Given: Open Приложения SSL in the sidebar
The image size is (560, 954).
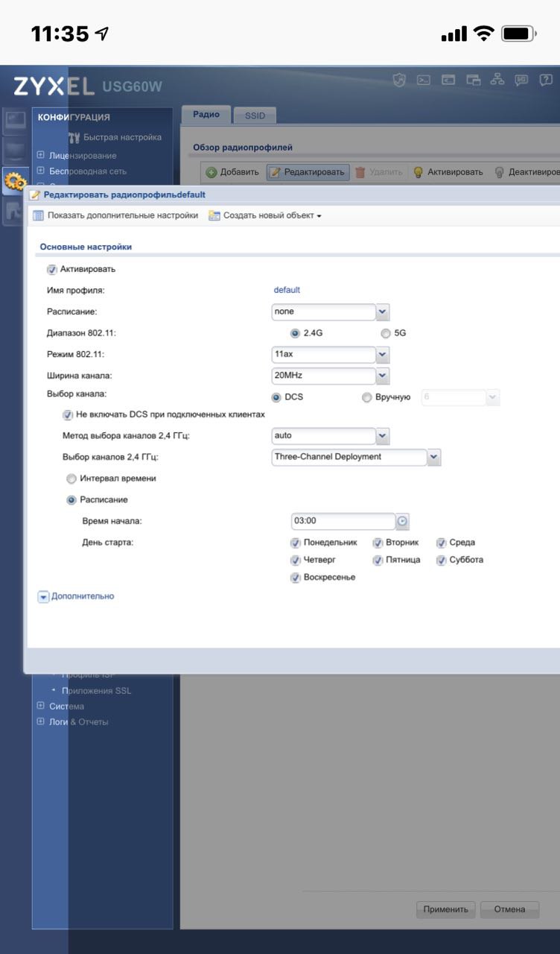Looking at the screenshot, I should [96, 691].
